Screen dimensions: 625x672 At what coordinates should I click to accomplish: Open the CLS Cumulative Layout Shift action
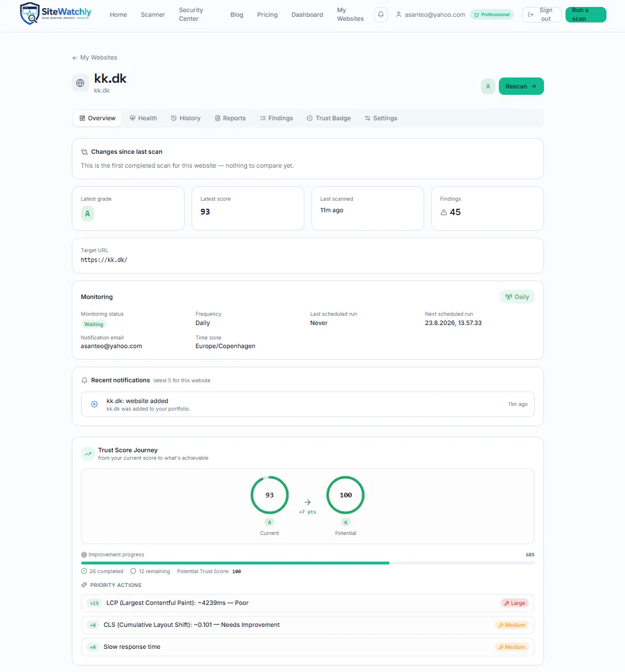click(307, 625)
